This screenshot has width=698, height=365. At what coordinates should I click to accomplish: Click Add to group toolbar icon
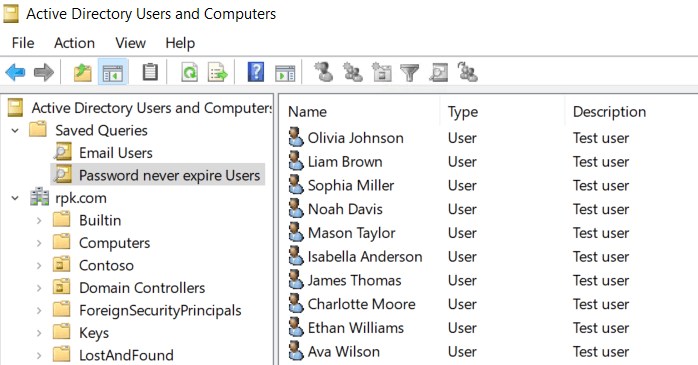pyautogui.click(x=467, y=72)
